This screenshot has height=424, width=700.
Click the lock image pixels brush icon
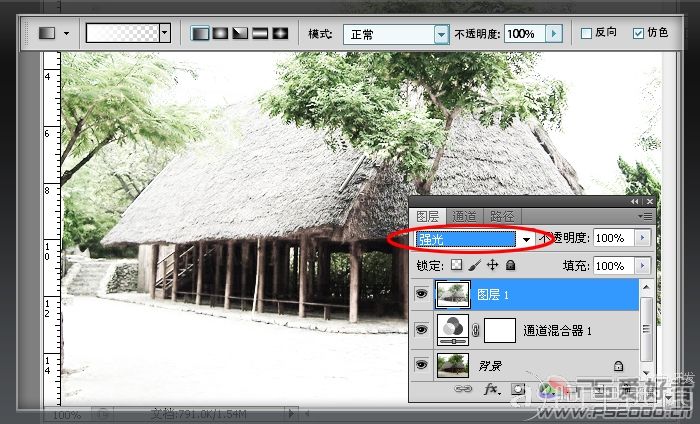(x=475, y=265)
